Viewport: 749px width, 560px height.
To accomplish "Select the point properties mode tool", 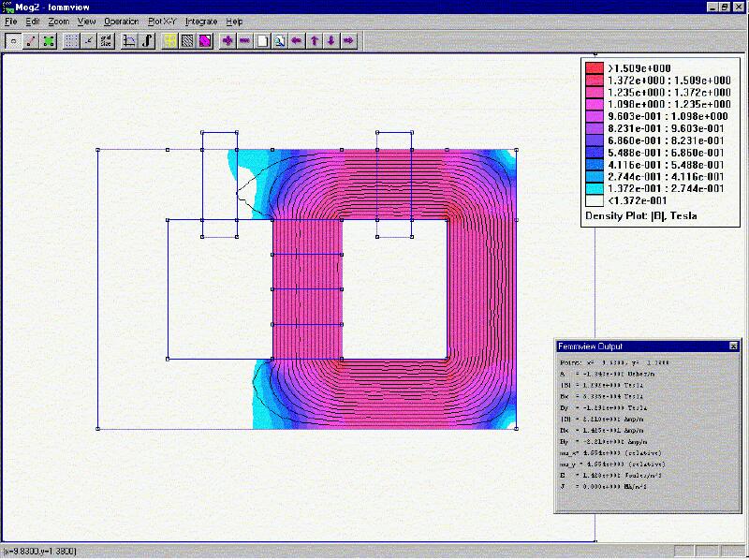I will click(14, 40).
